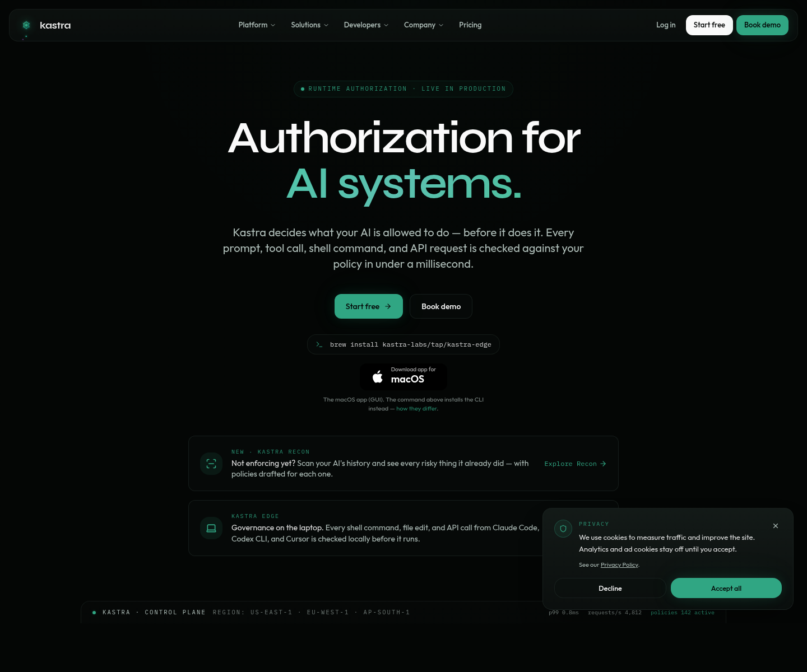807x672 pixels.
Task: Open the Privacy Policy link
Action: click(619, 565)
